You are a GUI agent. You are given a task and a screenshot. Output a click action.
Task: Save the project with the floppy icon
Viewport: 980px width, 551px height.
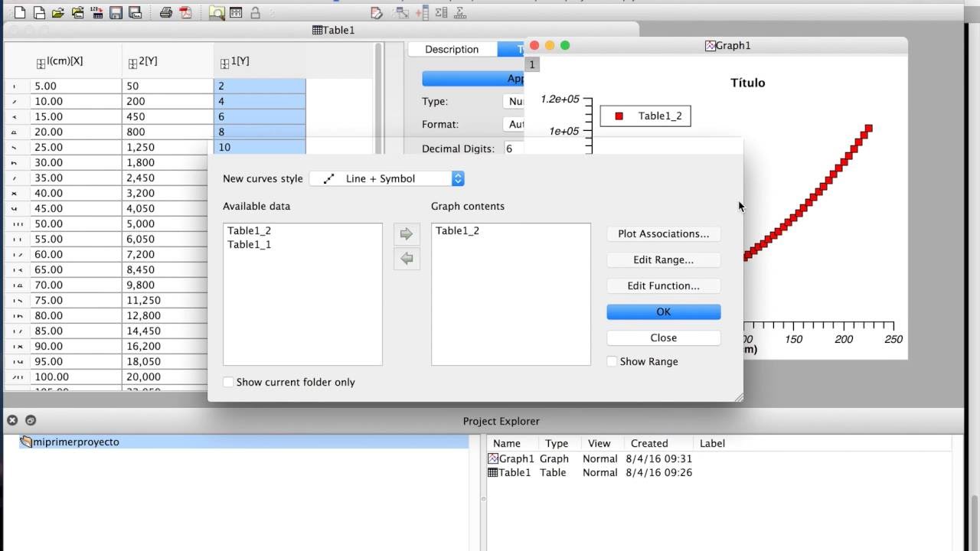click(x=116, y=12)
